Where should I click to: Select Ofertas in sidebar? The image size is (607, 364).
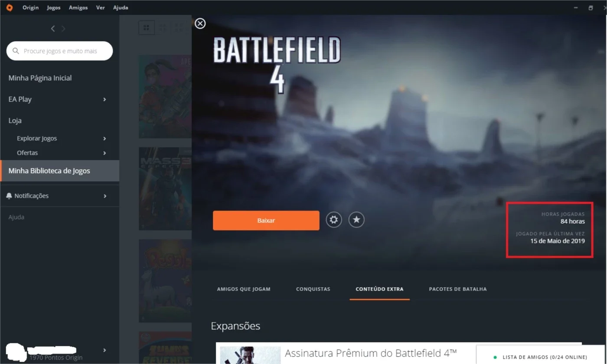point(27,153)
